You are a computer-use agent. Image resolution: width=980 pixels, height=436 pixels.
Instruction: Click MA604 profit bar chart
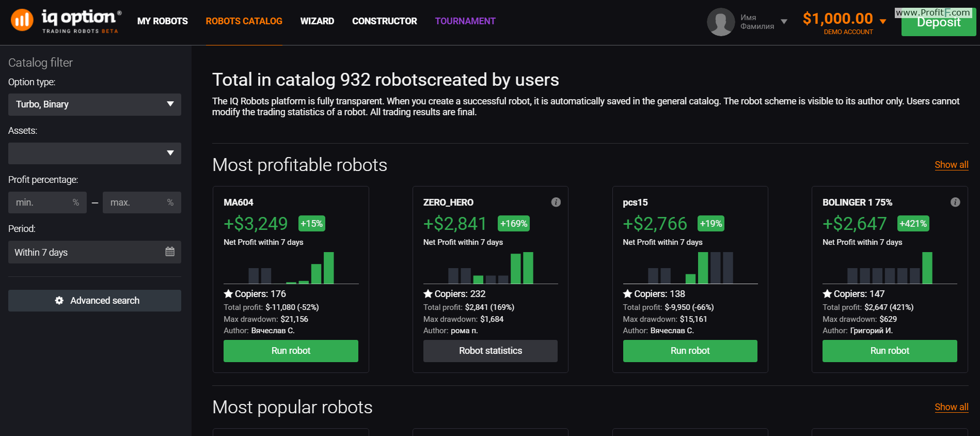tap(291, 268)
